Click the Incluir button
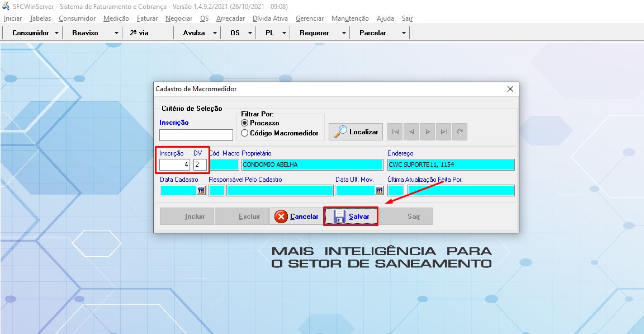This screenshot has height=334, width=644. [x=187, y=216]
